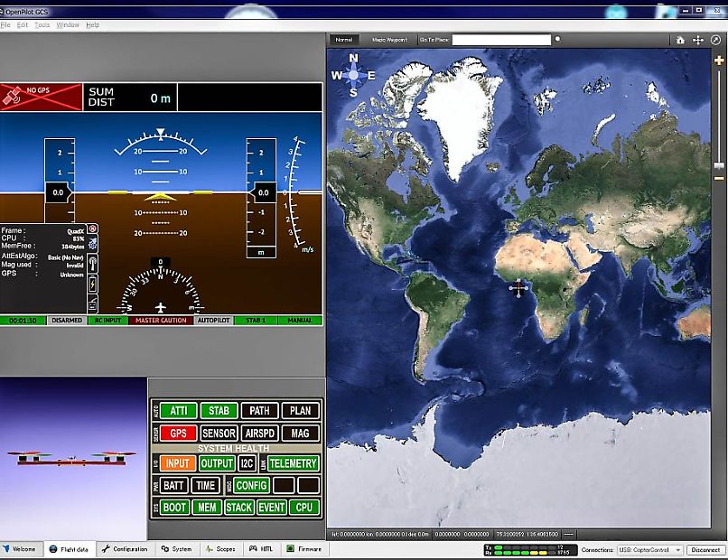Open the Help menu
Screen dimensions: 728x560
coord(92,25)
